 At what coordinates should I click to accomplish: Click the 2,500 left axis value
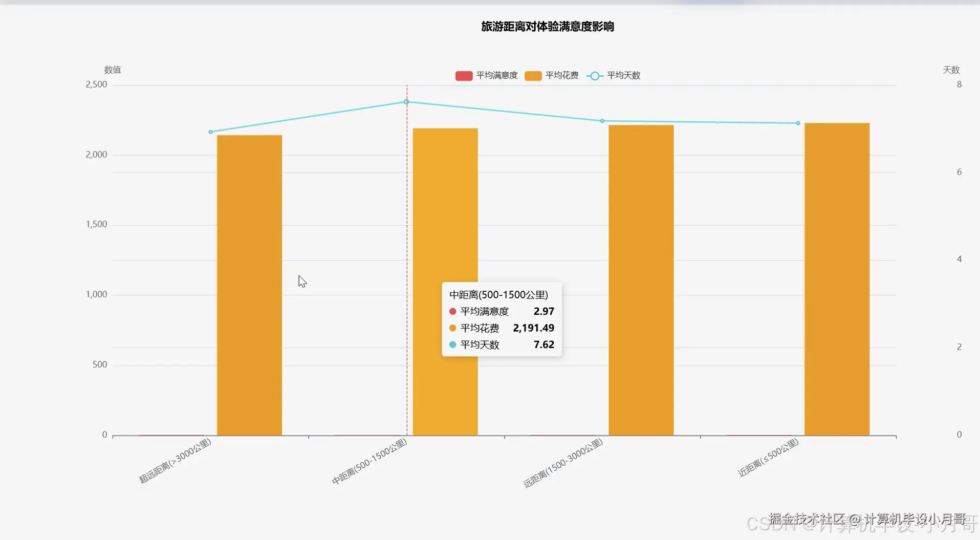click(96, 84)
